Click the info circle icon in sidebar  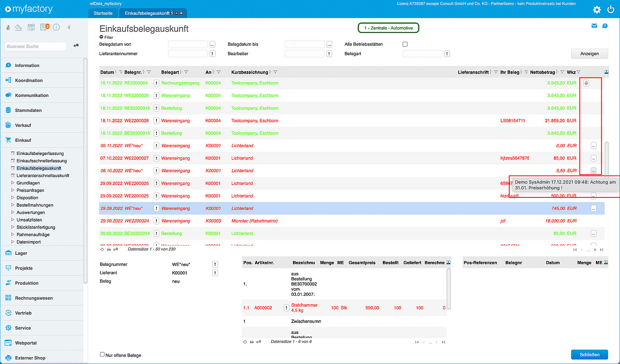56,27
